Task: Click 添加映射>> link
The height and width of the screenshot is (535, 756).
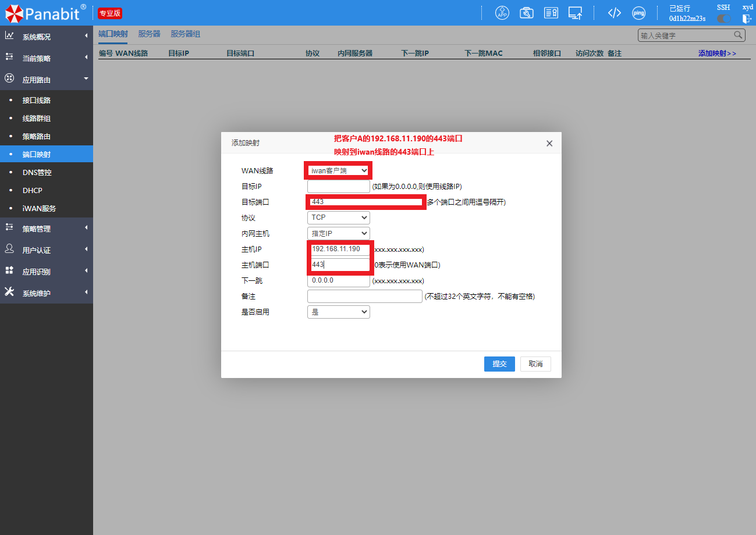Action: 717,53
